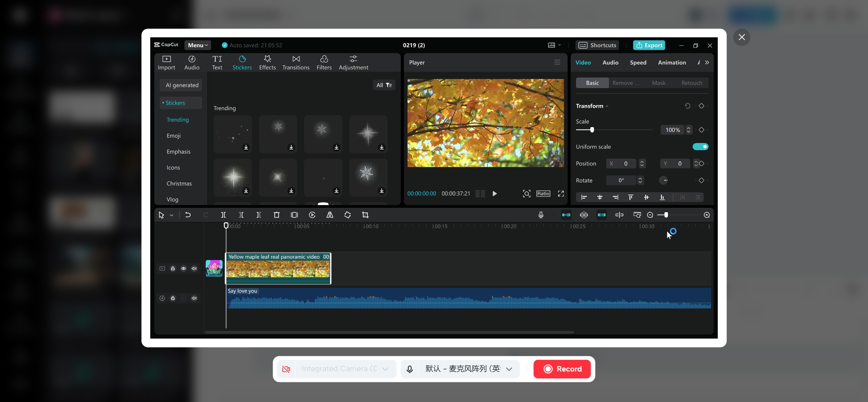
Task: Open the Stickers panel
Action: point(242,62)
